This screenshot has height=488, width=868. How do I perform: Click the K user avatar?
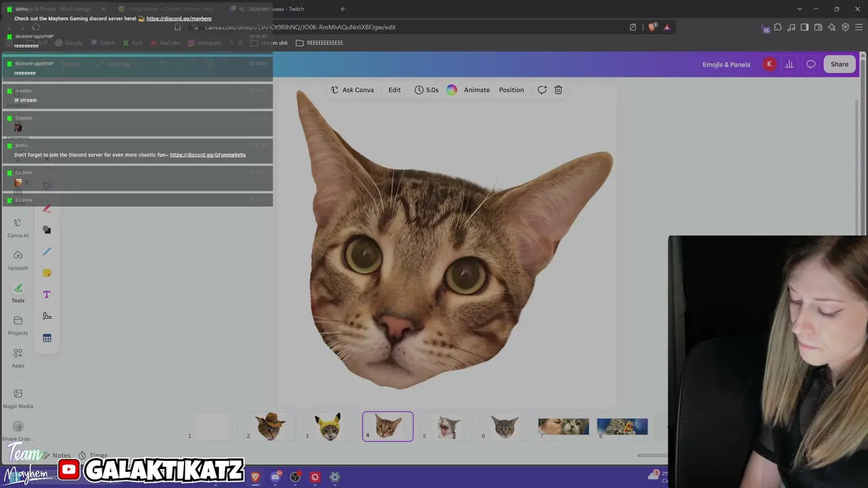pos(769,64)
